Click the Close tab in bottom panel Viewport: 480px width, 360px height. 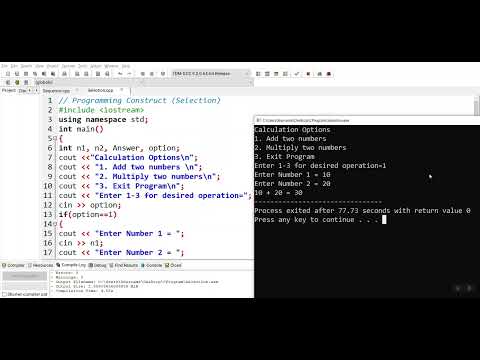(x=173, y=265)
